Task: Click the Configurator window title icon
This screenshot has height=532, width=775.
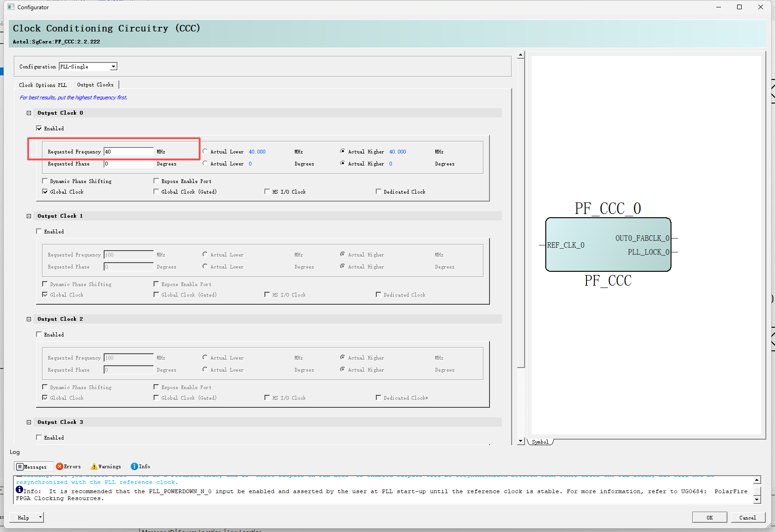Action: click(11, 7)
